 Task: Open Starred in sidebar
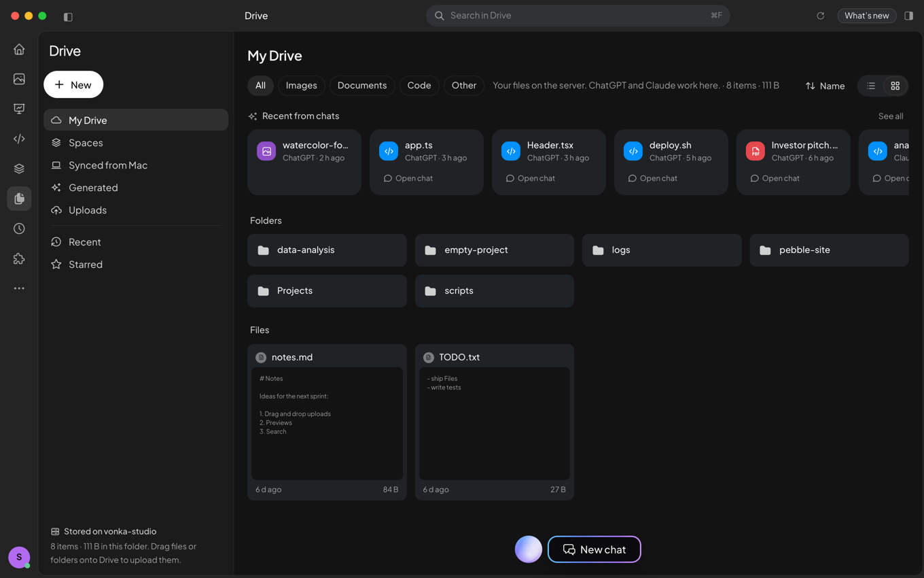(x=136, y=265)
